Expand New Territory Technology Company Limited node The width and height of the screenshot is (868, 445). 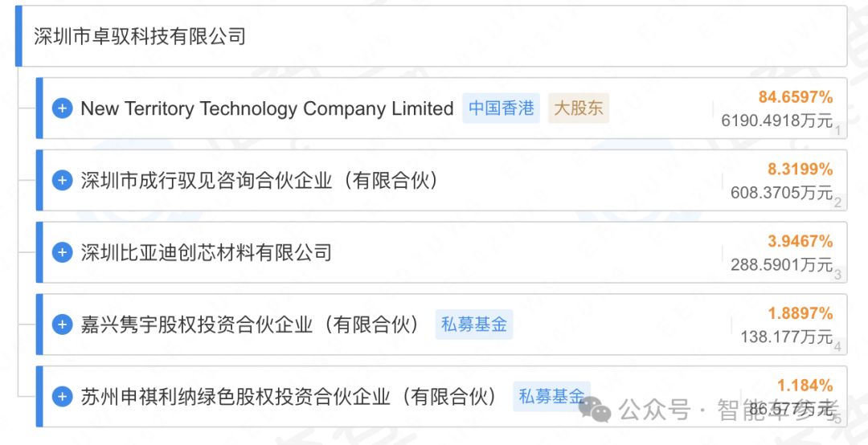62,108
